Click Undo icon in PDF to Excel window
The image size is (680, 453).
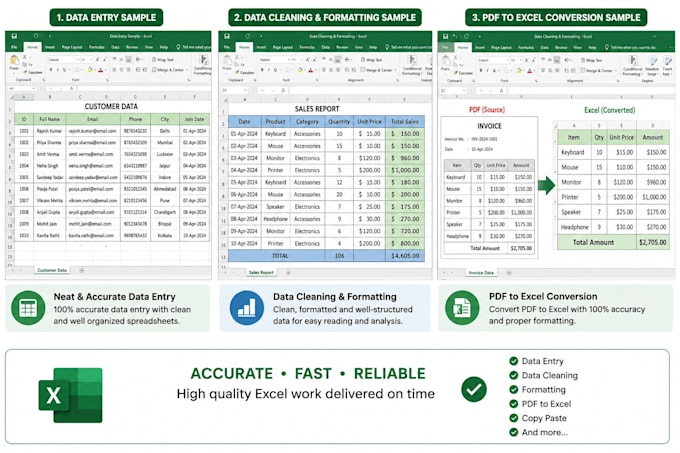[454, 36]
